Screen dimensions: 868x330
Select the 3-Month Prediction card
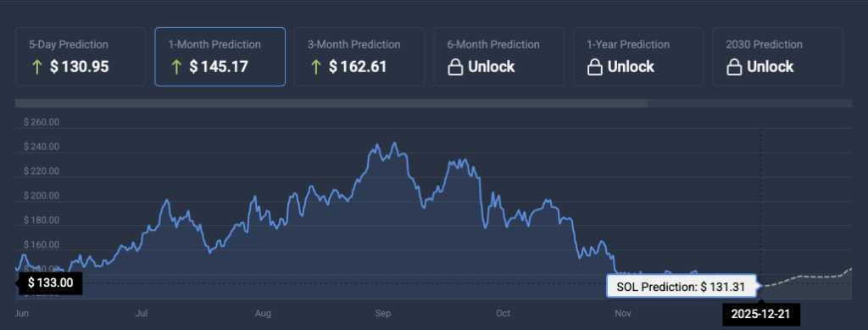[359, 57]
